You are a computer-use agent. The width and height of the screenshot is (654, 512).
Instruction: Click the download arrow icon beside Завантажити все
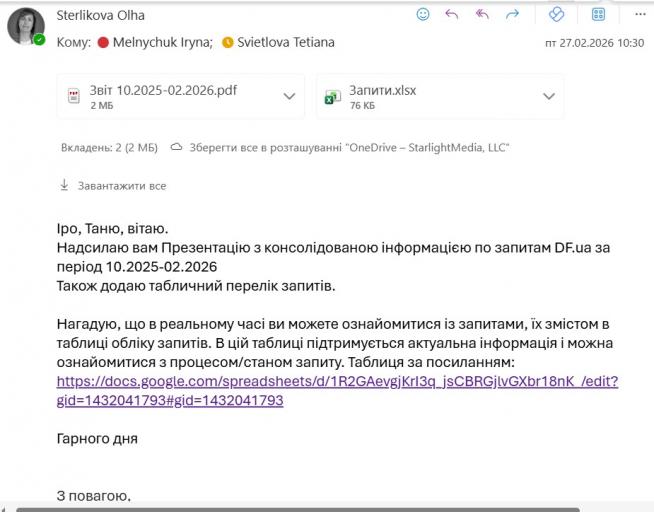coord(64,185)
